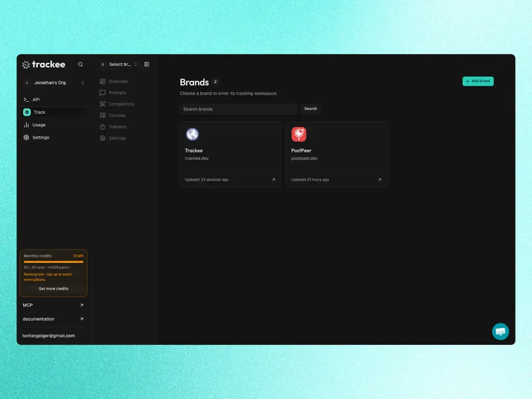Screen dimensions: 532x399
Task: Click the Track sidebar icon
Action: point(27,112)
